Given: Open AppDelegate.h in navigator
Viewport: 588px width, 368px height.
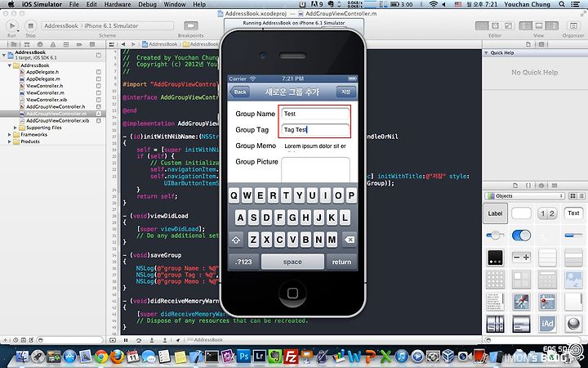Looking at the screenshot, I should pyautogui.click(x=42, y=72).
